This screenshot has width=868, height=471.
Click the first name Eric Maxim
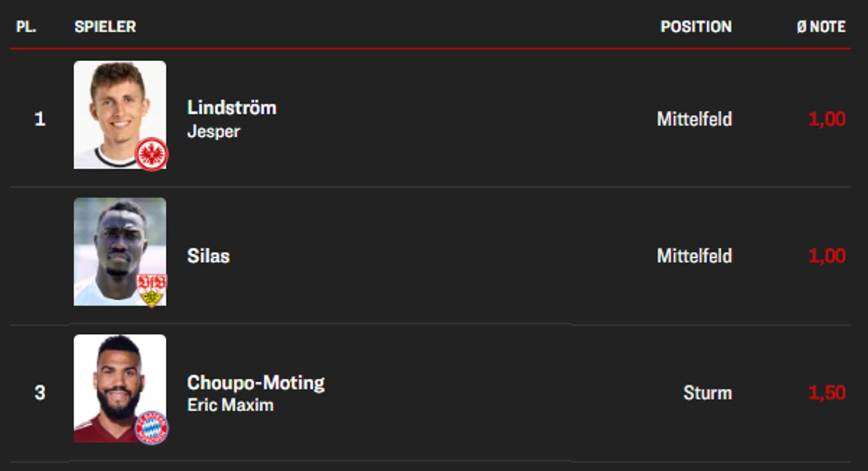230,405
